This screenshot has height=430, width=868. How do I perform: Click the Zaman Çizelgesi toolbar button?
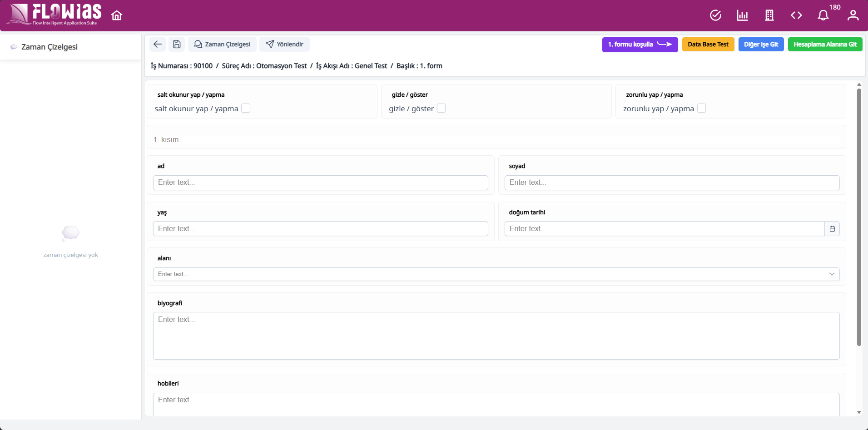(222, 44)
